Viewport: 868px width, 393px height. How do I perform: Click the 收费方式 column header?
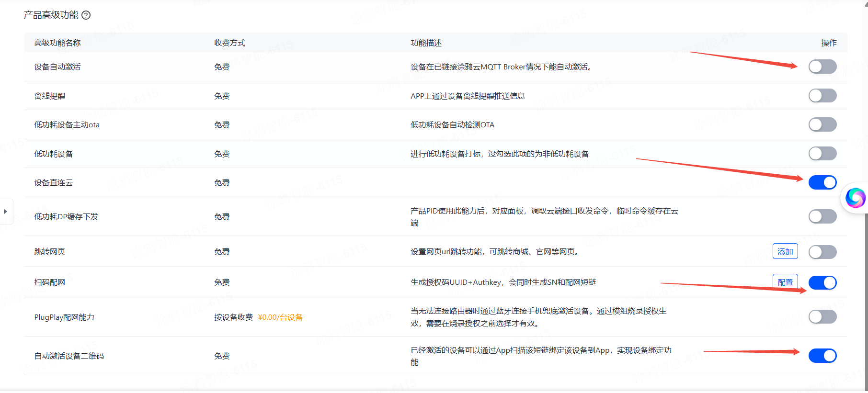pos(229,43)
